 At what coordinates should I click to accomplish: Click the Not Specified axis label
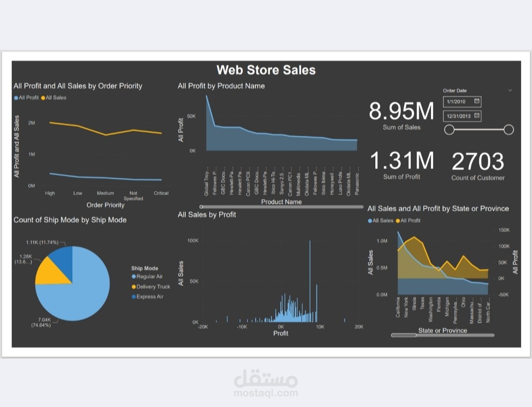133,196
